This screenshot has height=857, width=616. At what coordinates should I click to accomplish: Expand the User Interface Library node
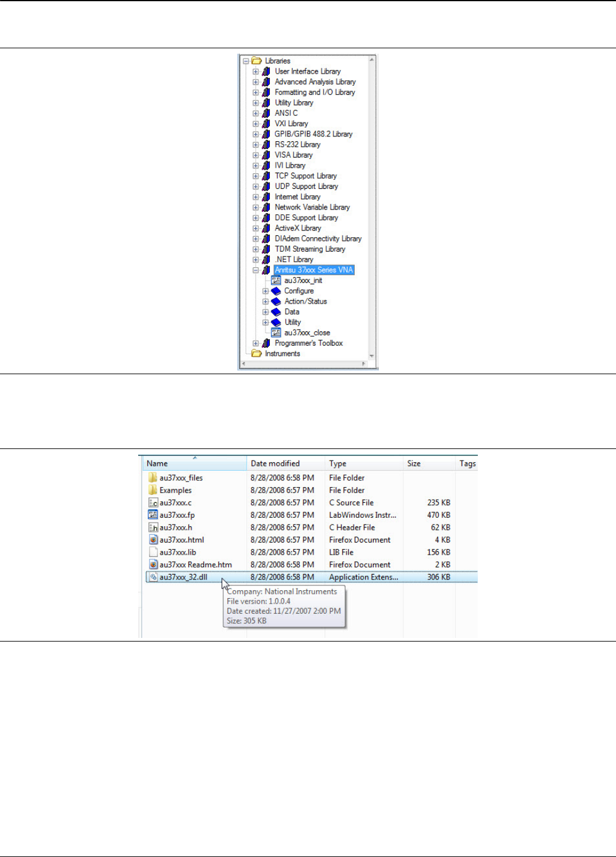pos(256,72)
